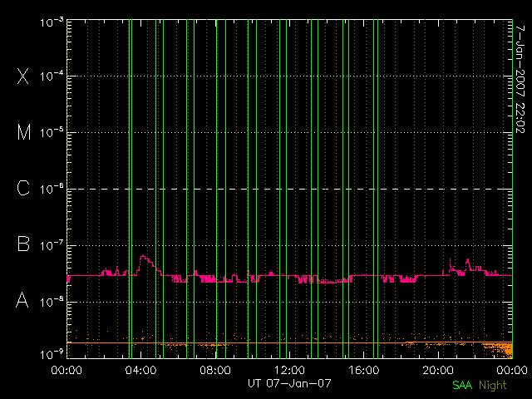Click the 10⁻⁵ y-axis label
The height and width of the screenshot is (399, 532).
click(52, 132)
